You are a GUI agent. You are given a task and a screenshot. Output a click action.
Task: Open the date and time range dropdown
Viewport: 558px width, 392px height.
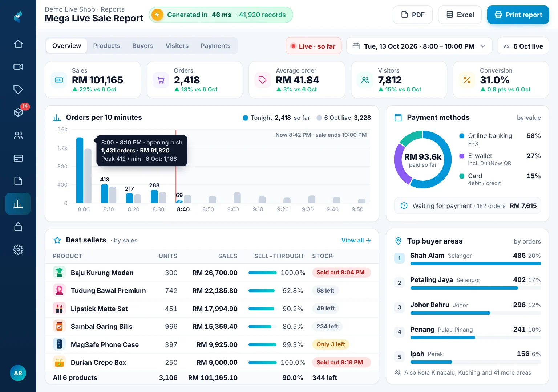point(419,46)
